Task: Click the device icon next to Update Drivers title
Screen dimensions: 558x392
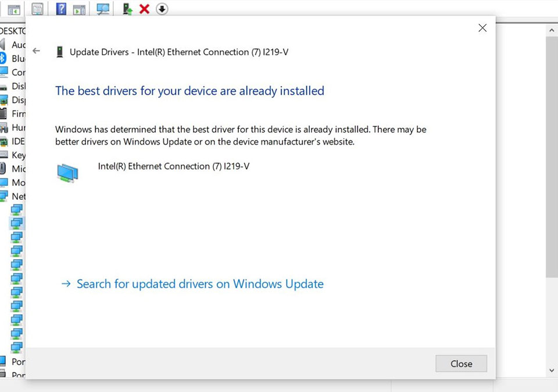Action: pos(60,52)
